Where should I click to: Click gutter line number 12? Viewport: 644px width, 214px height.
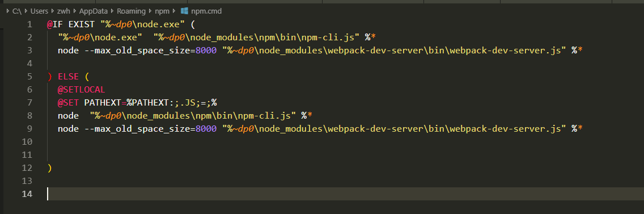click(27, 168)
